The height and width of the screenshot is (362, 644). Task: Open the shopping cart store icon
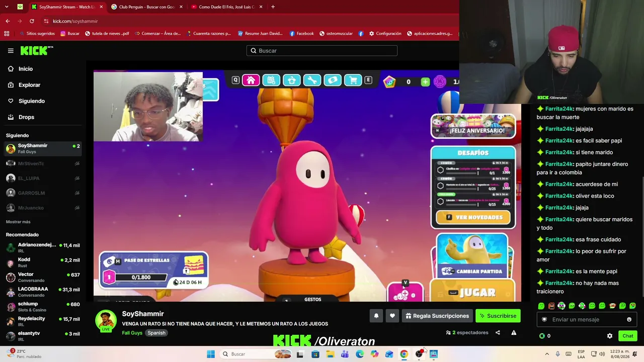[x=353, y=80]
